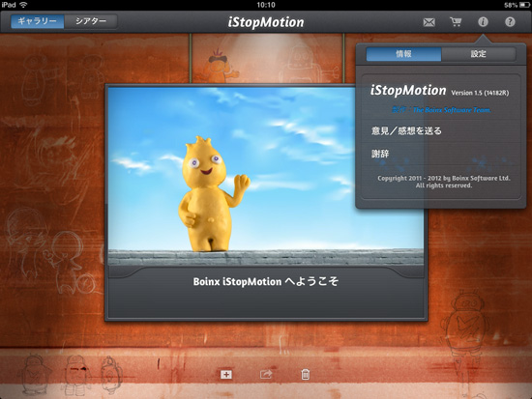Tap the Boinx iStopMotion へようこそ title
The width and height of the screenshot is (532, 399).
[266, 281]
